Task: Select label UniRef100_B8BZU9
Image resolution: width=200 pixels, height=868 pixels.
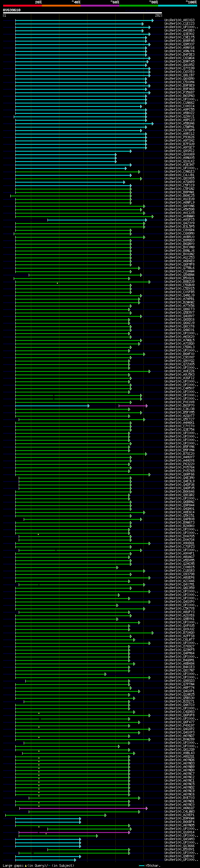Action: coord(179,282)
